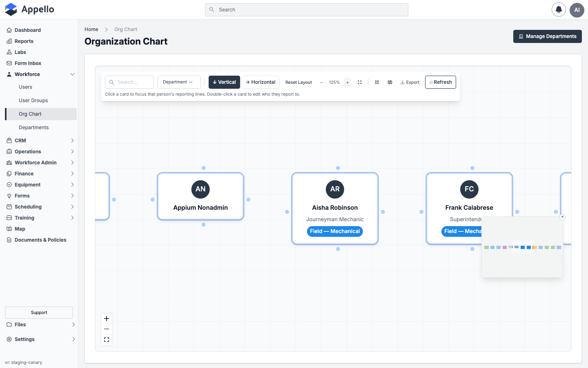Toggle the minimap icon in toolbar
This screenshot has width=588, height=368.
coord(390,82)
